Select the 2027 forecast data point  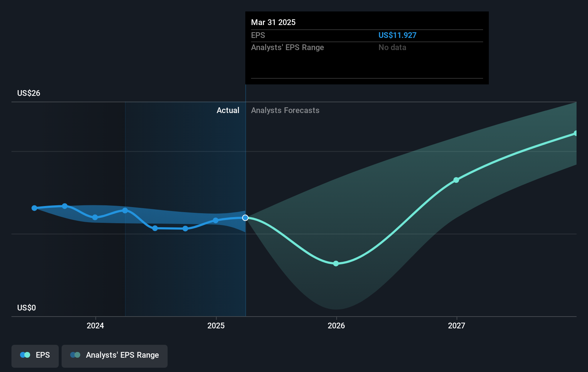456,180
